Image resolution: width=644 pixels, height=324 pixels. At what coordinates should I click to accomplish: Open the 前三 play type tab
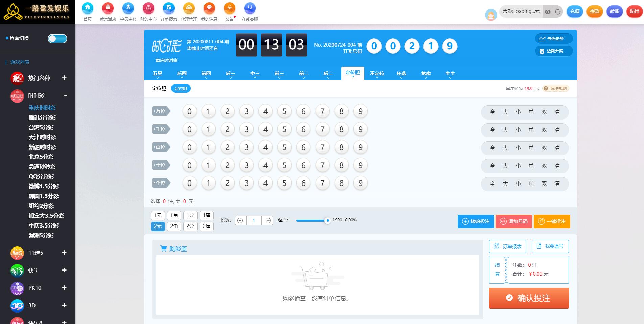click(279, 74)
